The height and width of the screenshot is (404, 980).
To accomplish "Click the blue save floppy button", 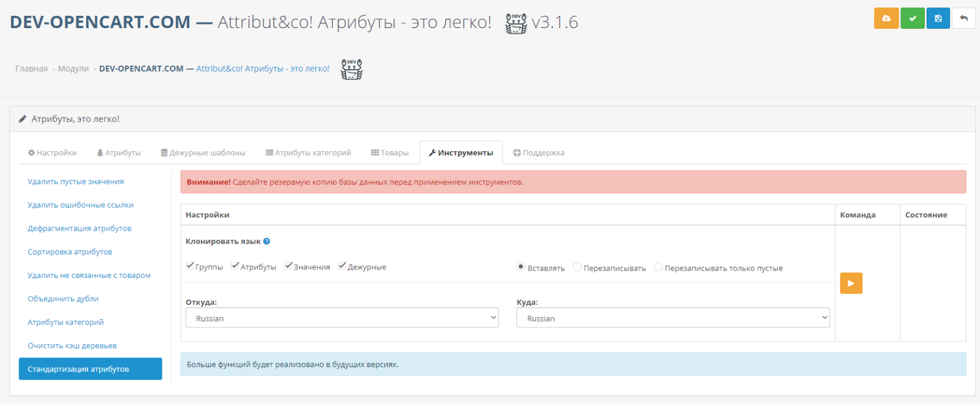I will (x=938, y=18).
